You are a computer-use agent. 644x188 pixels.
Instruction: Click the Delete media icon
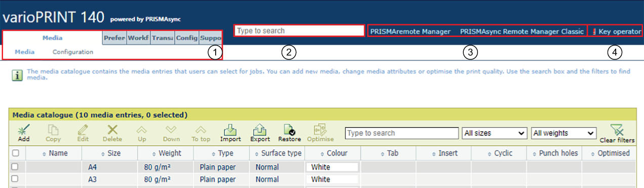coord(112,129)
